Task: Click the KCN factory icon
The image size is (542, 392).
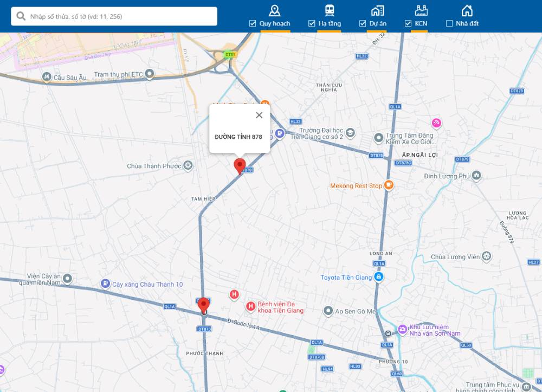Action: [421, 10]
